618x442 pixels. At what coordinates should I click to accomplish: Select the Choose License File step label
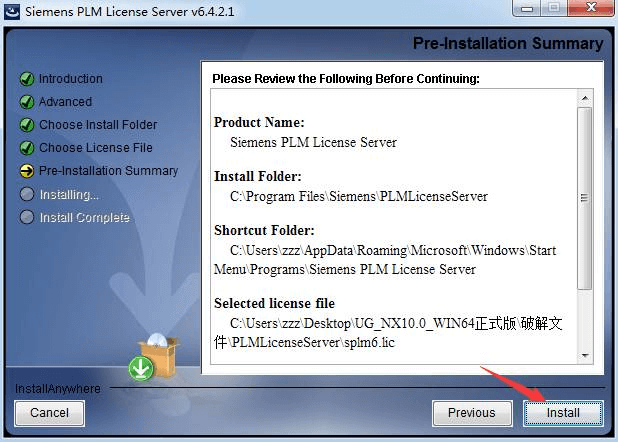pos(96,148)
